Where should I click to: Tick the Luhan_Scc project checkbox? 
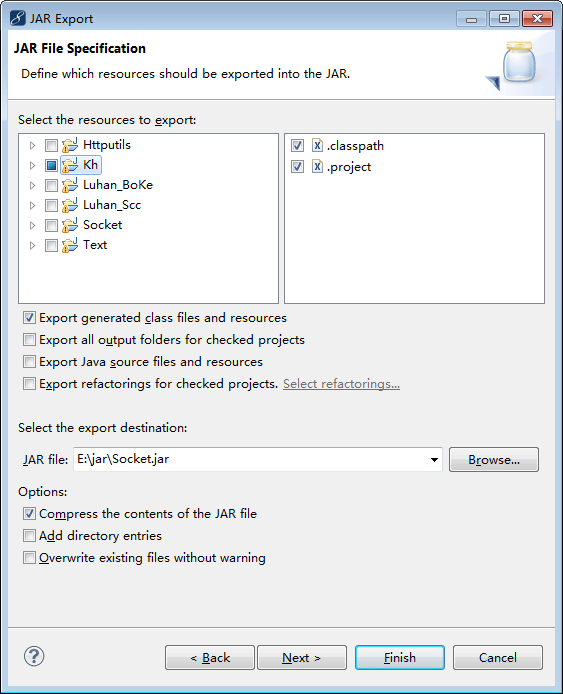[51, 205]
